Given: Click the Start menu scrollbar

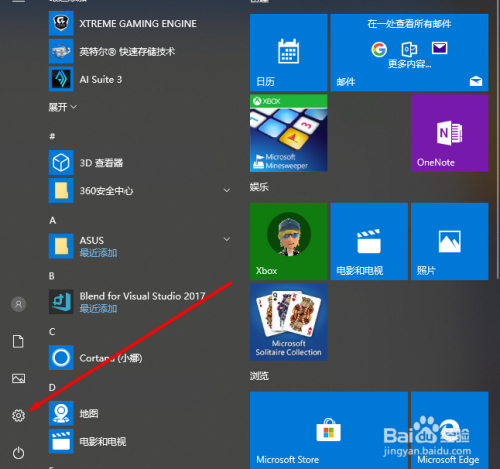Looking at the screenshot, I should pos(498,140).
